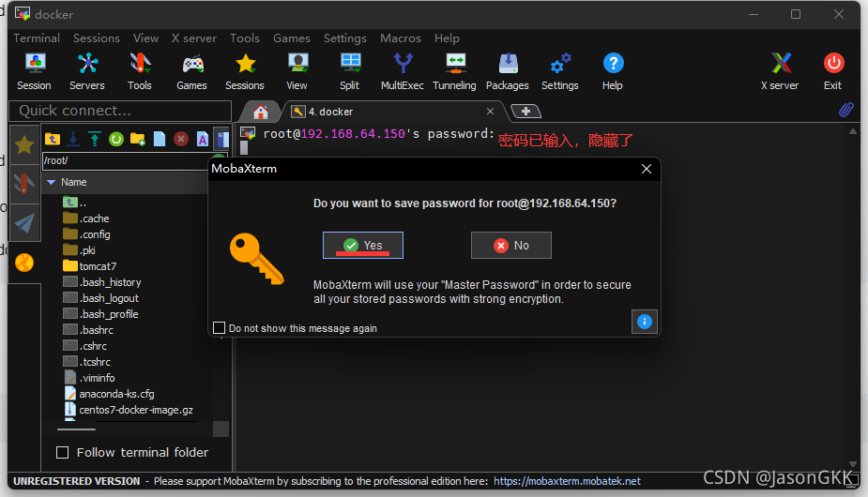This screenshot has width=868, height=497.
Task: Open the Sessions star icon
Action: click(x=245, y=71)
